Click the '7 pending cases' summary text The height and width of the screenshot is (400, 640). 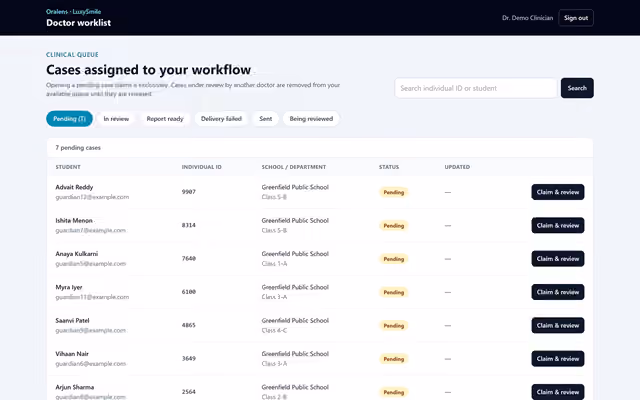pyautogui.click(x=78, y=148)
